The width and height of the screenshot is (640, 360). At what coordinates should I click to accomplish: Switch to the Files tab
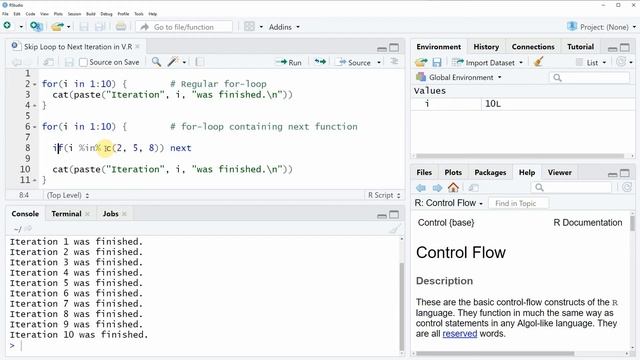424,172
